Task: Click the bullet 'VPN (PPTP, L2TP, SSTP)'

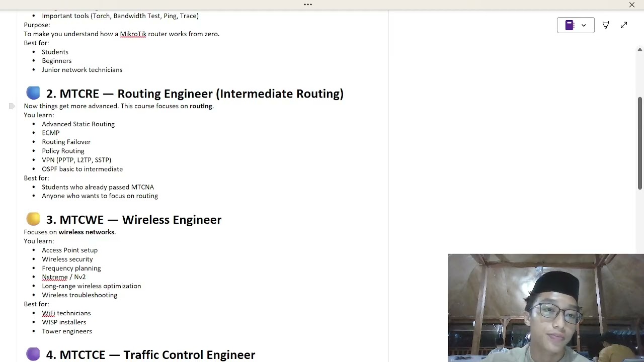Action: [76, 160]
